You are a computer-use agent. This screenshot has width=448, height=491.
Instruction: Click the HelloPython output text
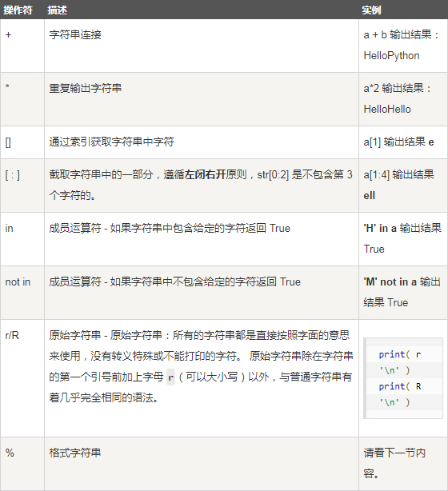coord(391,55)
